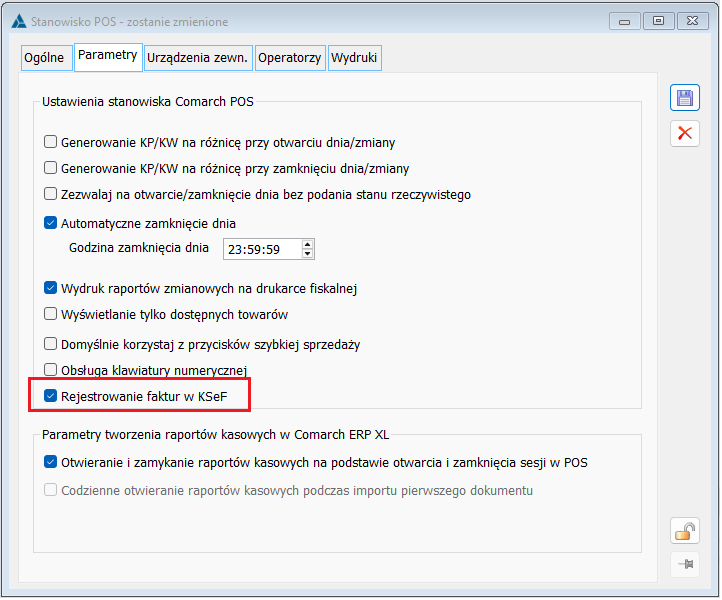This screenshot has width=722, height=600.
Task: Cancel changes with the red X icon
Action: (686, 134)
